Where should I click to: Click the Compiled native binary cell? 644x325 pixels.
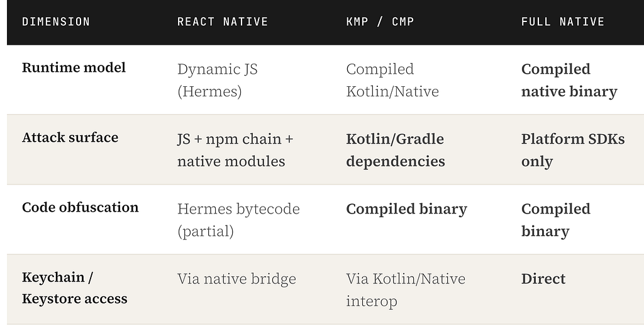569,80
